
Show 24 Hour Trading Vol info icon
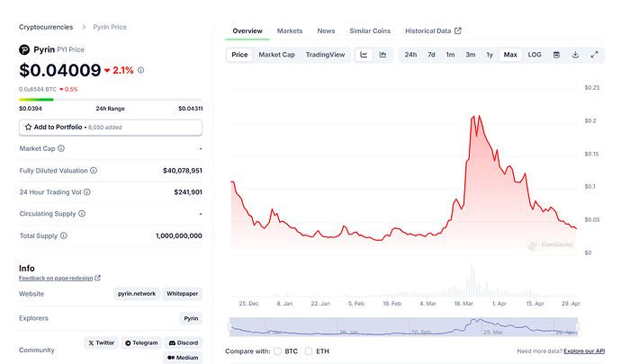point(87,192)
